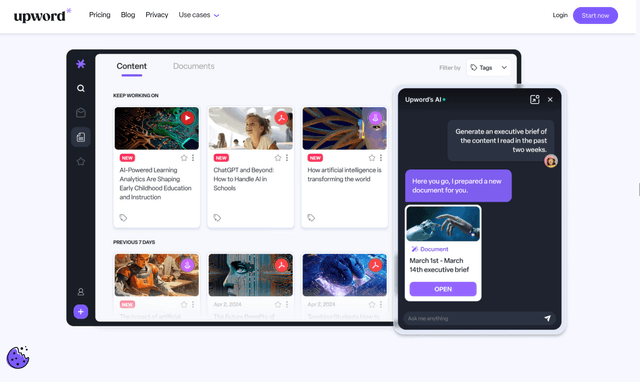Viewport: 640px width, 382px height.
Task: Click the user avatar in the chat
Action: click(x=551, y=161)
